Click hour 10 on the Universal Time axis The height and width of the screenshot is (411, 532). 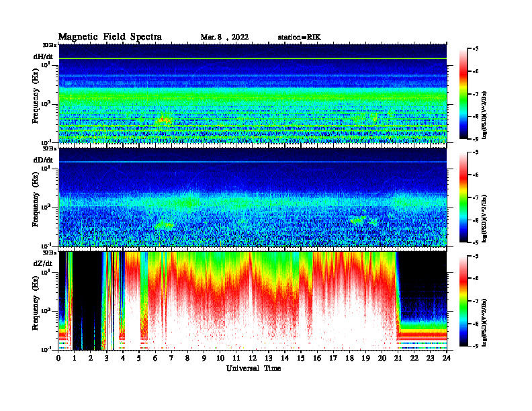(x=220, y=358)
